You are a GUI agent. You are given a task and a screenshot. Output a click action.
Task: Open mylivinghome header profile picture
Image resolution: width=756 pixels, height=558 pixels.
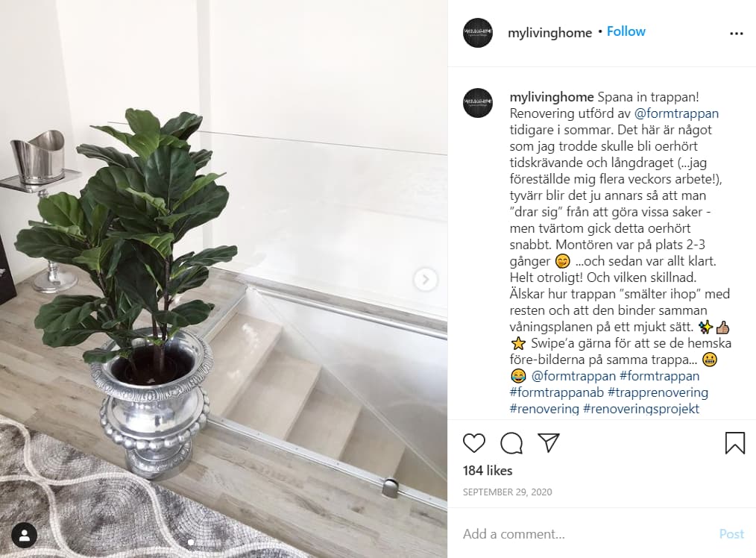coord(478,32)
